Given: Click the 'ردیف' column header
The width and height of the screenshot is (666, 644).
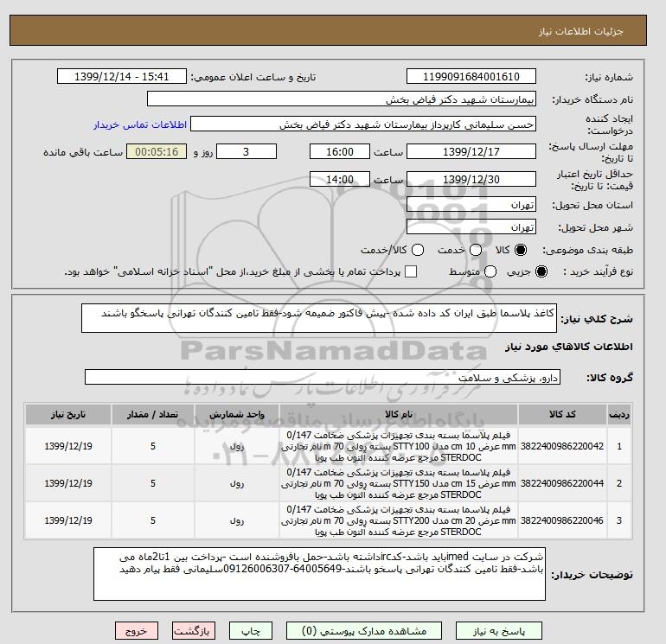Looking at the screenshot, I should point(619,414).
